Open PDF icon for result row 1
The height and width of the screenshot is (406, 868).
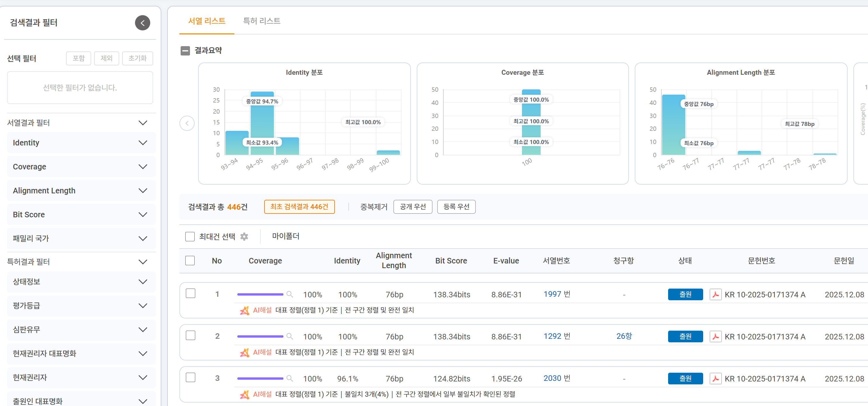point(715,294)
